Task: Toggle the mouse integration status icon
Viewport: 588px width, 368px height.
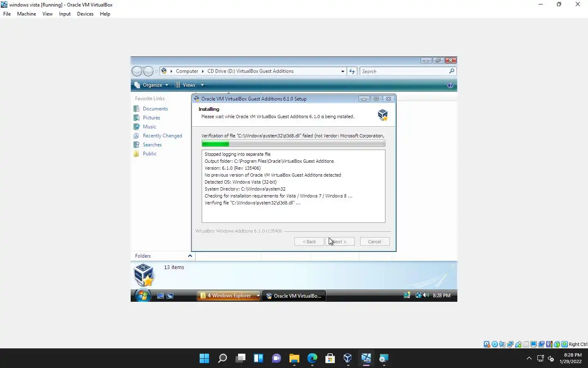Action: tap(557, 344)
